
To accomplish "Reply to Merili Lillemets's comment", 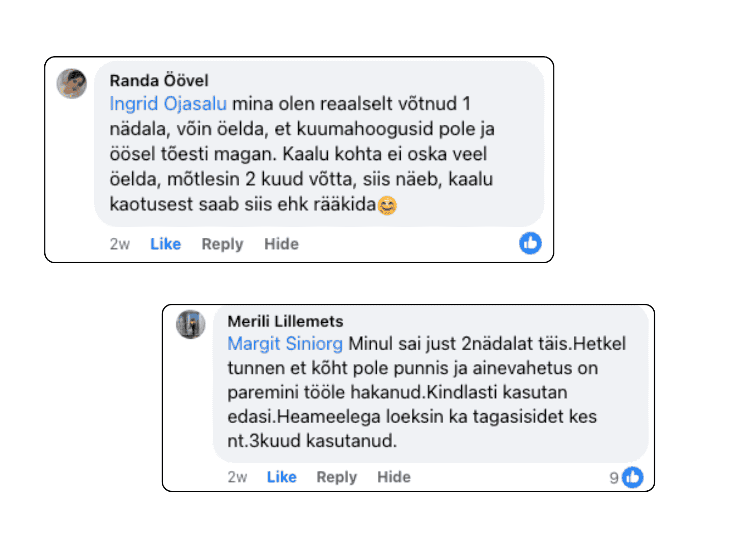I will pyautogui.click(x=337, y=477).
